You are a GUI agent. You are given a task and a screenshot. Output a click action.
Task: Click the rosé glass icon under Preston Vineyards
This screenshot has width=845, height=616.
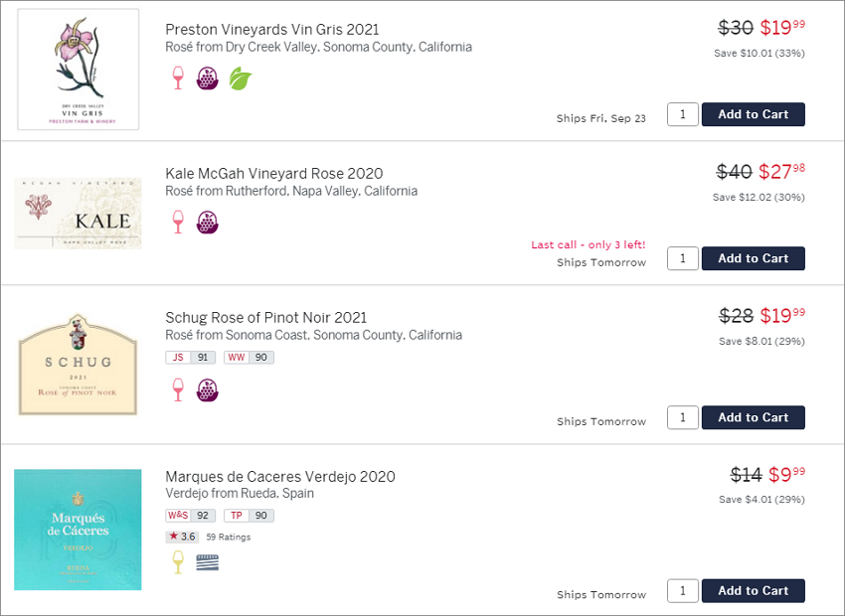click(178, 78)
